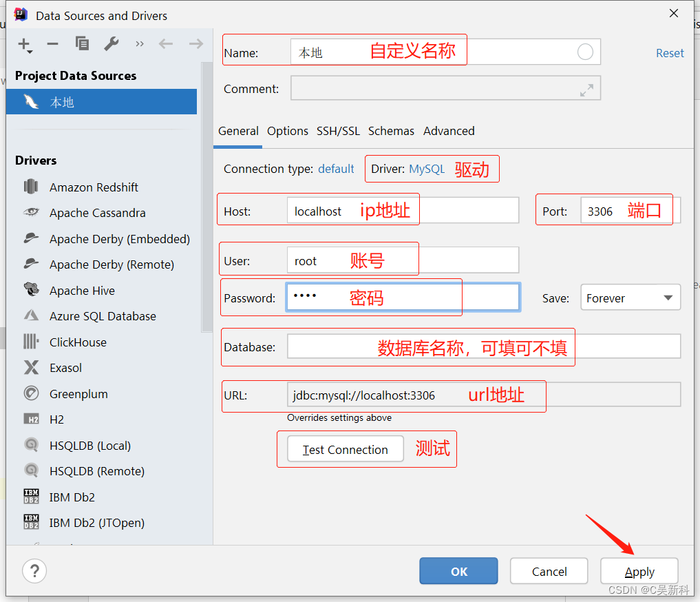
Task: Open driver settings wrench icon
Action: pyautogui.click(x=112, y=44)
